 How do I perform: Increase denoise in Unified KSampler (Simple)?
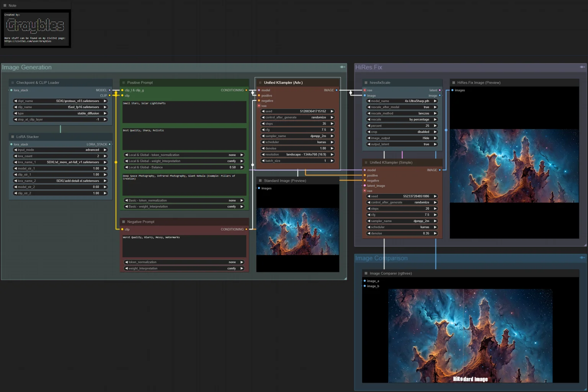(x=435, y=233)
